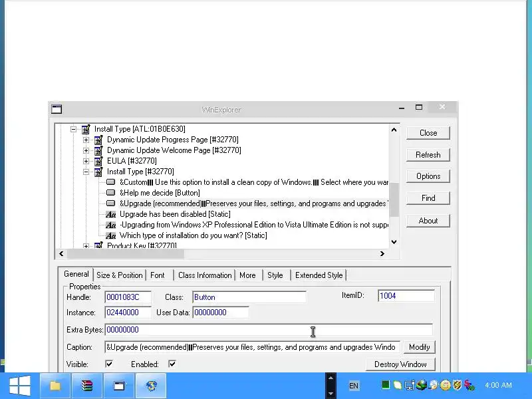Open the About button
This screenshot has height=399, width=532.
point(428,221)
